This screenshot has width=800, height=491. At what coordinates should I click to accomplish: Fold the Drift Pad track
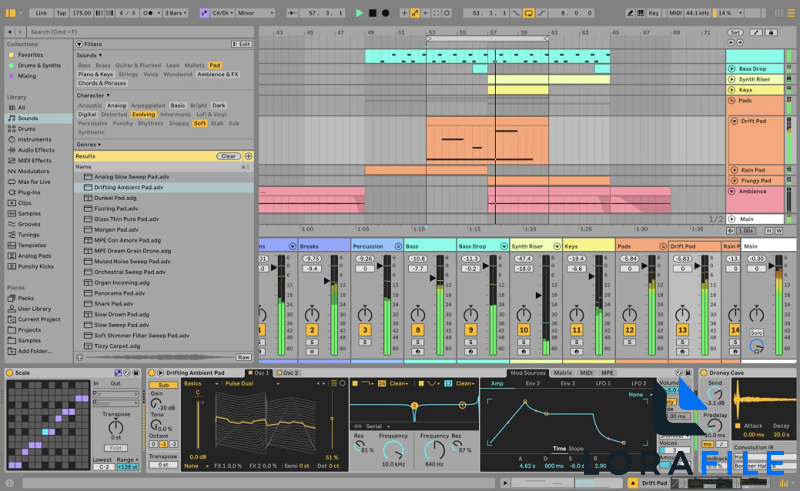[735, 121]
